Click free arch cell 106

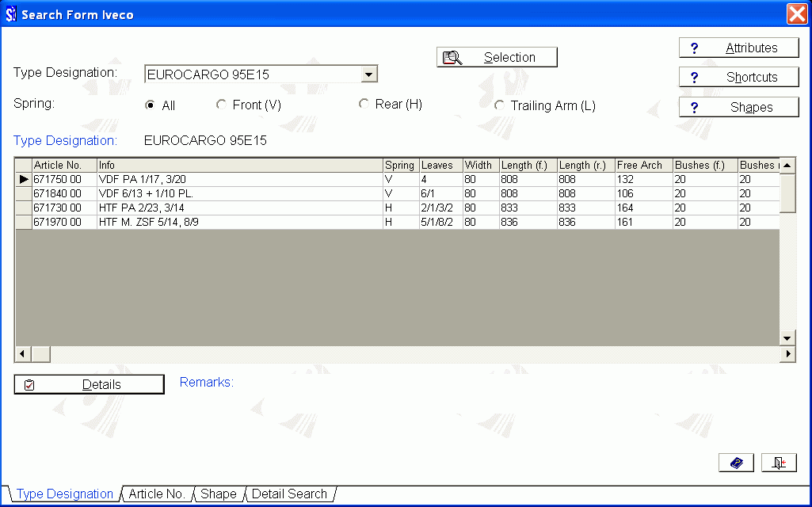(x=643, y=193)
